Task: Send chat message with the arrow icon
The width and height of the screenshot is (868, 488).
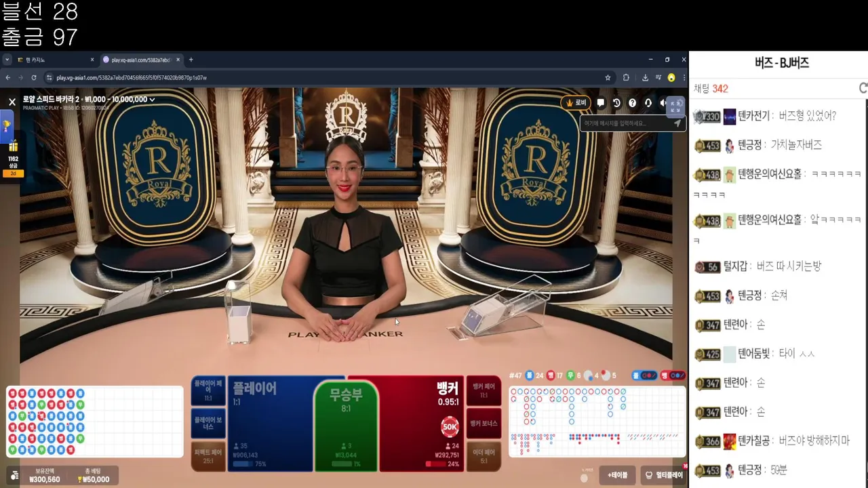Action: (x=677, y=123)
